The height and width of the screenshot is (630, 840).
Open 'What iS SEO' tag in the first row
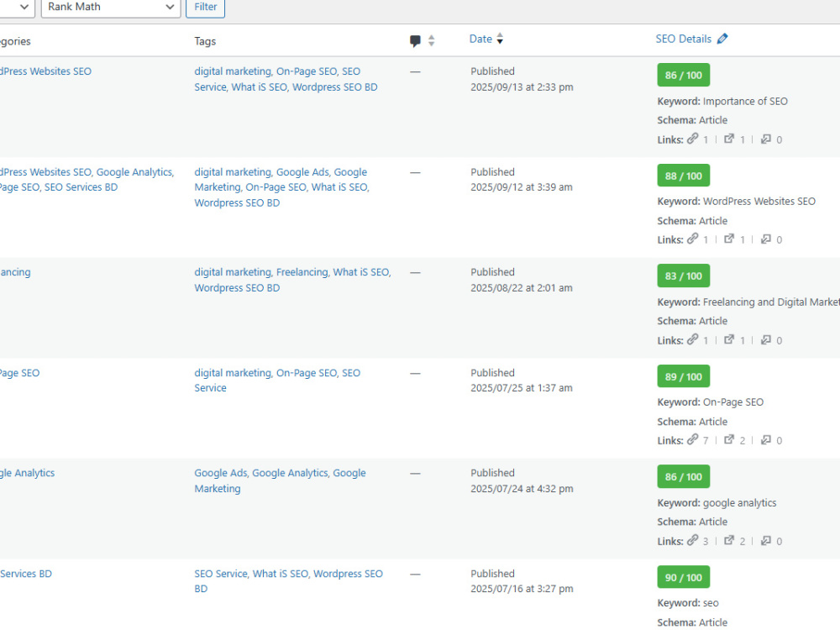tap(260, 87)
